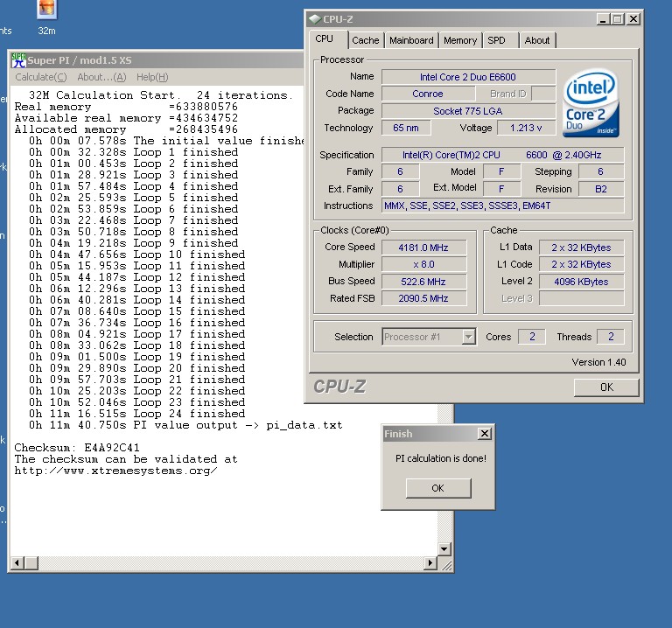Click the 'Version 1.40' label in CPU-Z
672x628 pixels.
598,362
